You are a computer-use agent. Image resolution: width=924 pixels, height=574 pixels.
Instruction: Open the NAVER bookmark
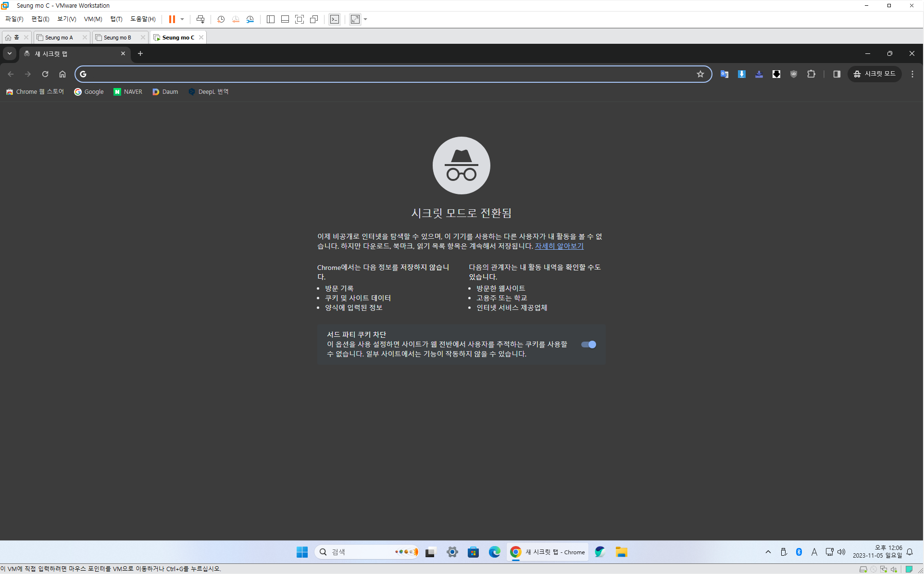(x=128, y=92)
